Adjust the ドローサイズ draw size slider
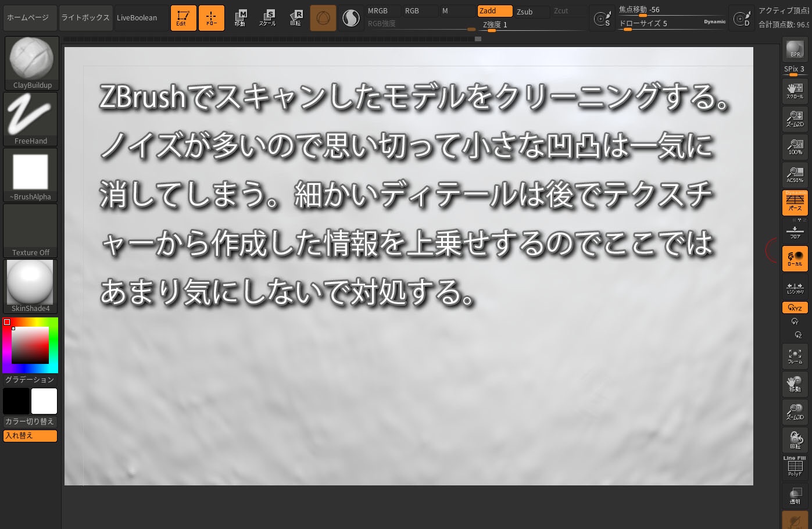 point(672,24)
